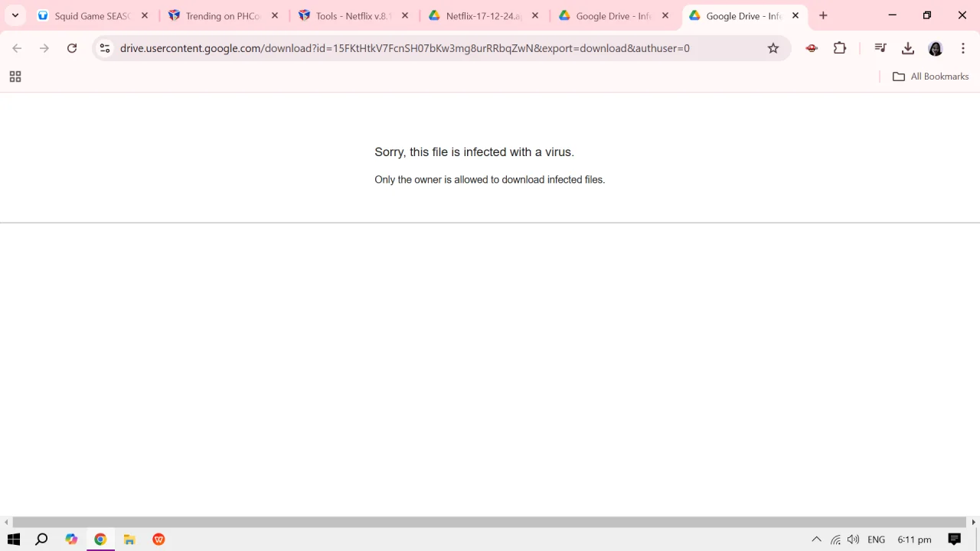Switch to Trending on PHCorner tab
Screen dimensions: 980x551
224,15
